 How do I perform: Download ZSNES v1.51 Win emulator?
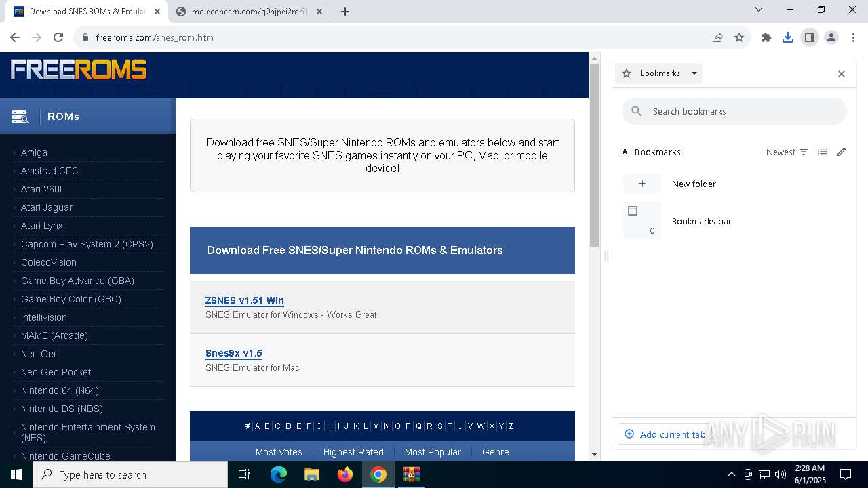[x=245, y=300]
